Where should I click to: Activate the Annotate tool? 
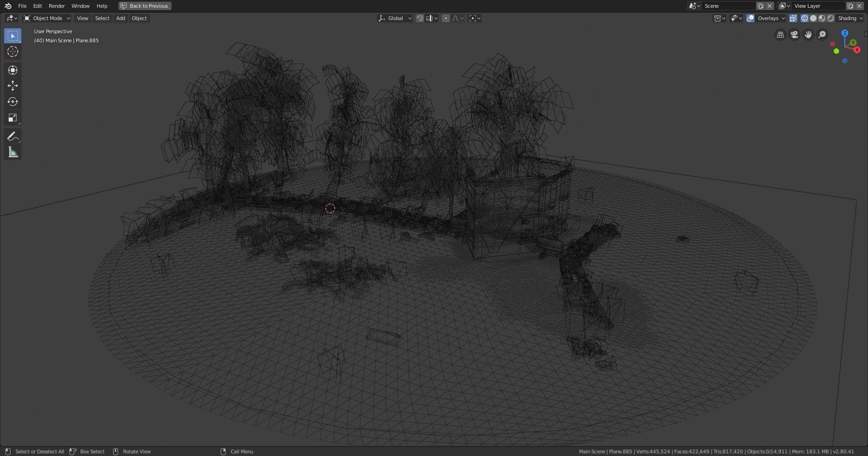pos(13,136)
